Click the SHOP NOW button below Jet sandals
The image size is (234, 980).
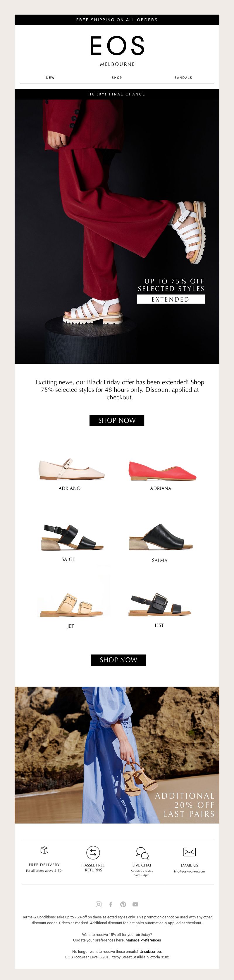point(118,660)
